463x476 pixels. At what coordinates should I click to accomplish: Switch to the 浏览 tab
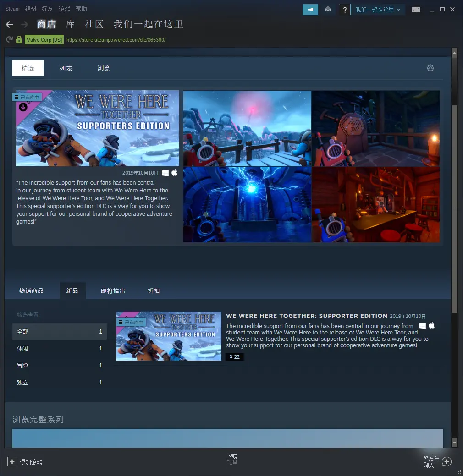(x=104, y=68)
